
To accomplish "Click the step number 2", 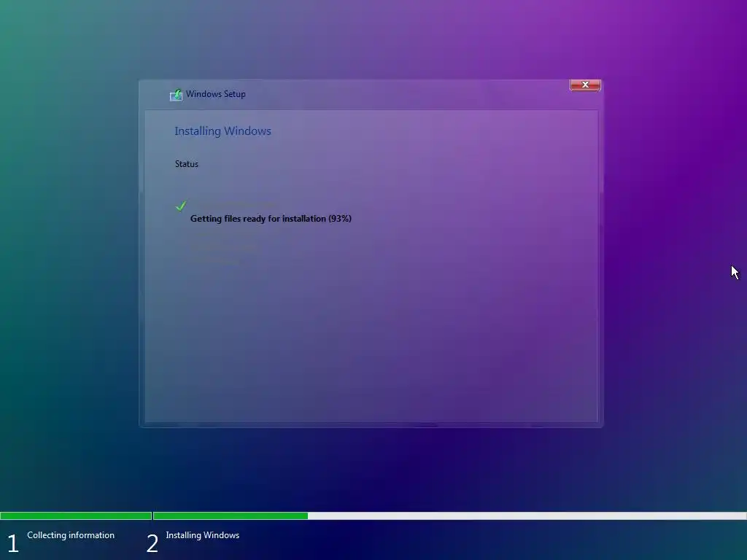I will click(152, 543).
